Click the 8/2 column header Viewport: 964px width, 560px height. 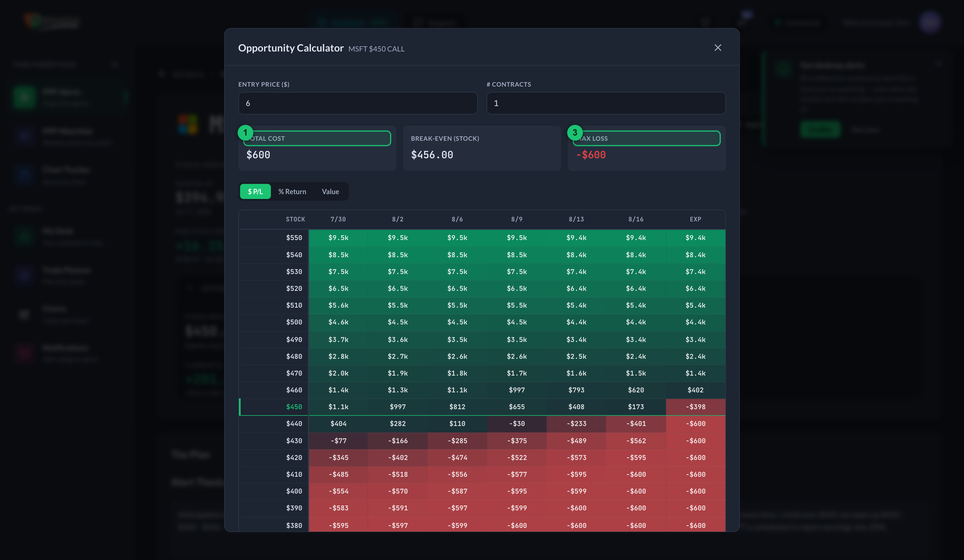pos(398,220)
